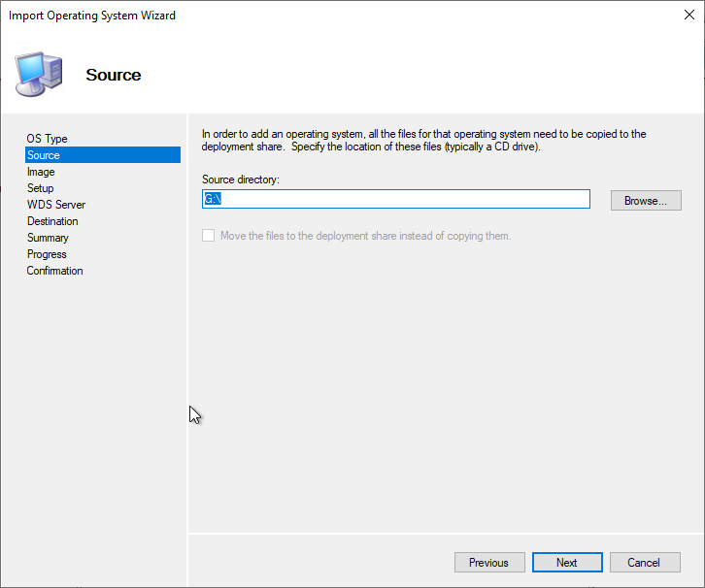The width and height of the screenshot is (705, 588).
Task: Return to the Previous wizard page
Action: coord(489,563)
